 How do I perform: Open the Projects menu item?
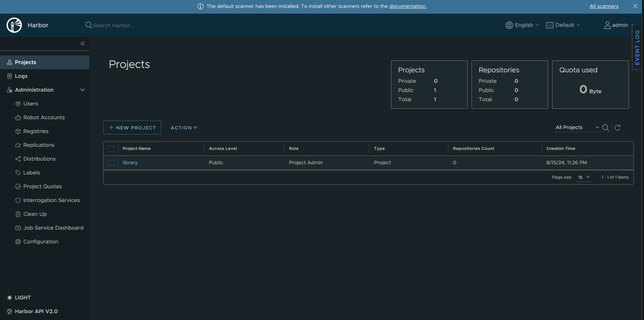45,62
